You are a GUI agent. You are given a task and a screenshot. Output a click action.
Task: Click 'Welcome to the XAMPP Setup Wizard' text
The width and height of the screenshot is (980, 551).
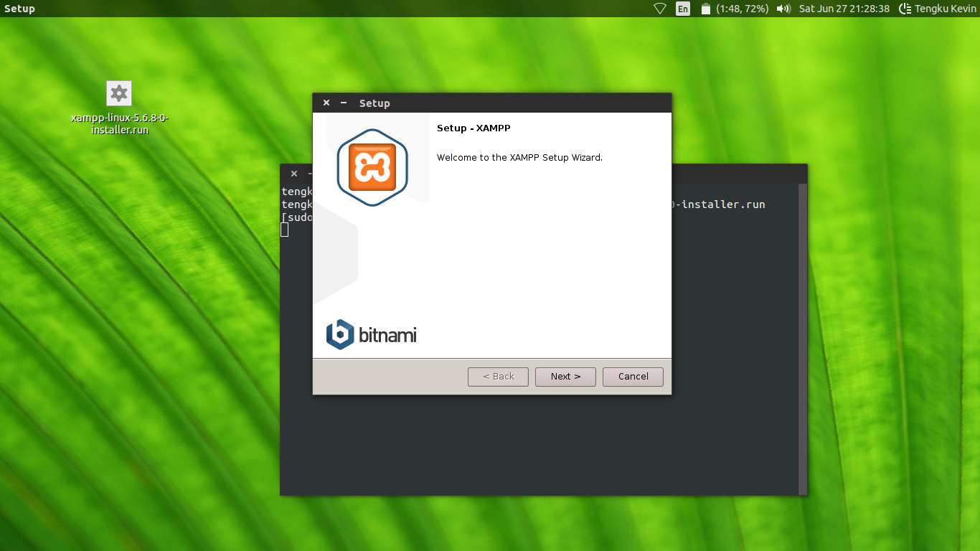(x=519, y=158)
